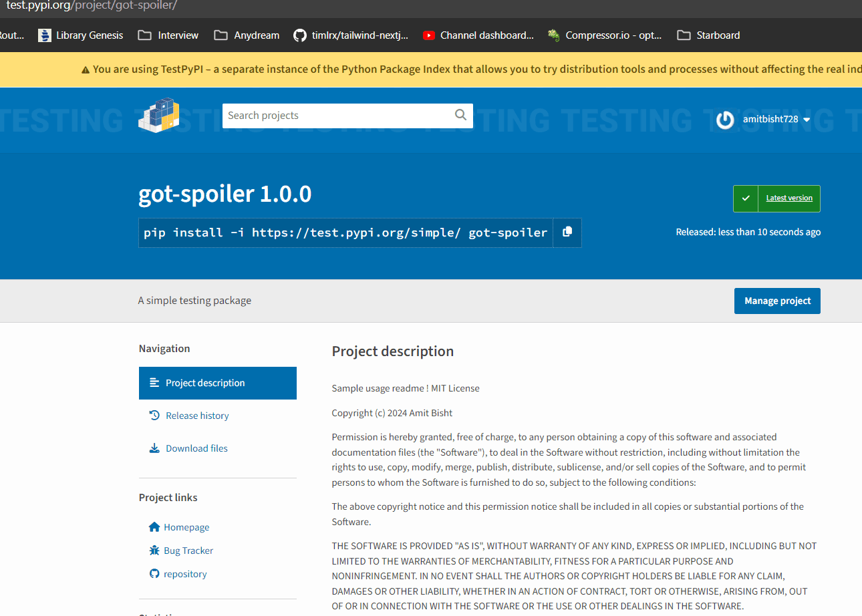This screenshot has height=616, width=862.
Task: Click 'Released: less than 10 seconds ago'
Action: click(748, 233)
